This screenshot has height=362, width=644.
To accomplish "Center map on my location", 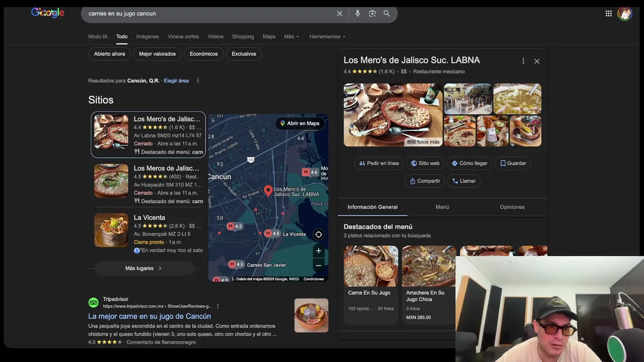I will pos(318,234).
